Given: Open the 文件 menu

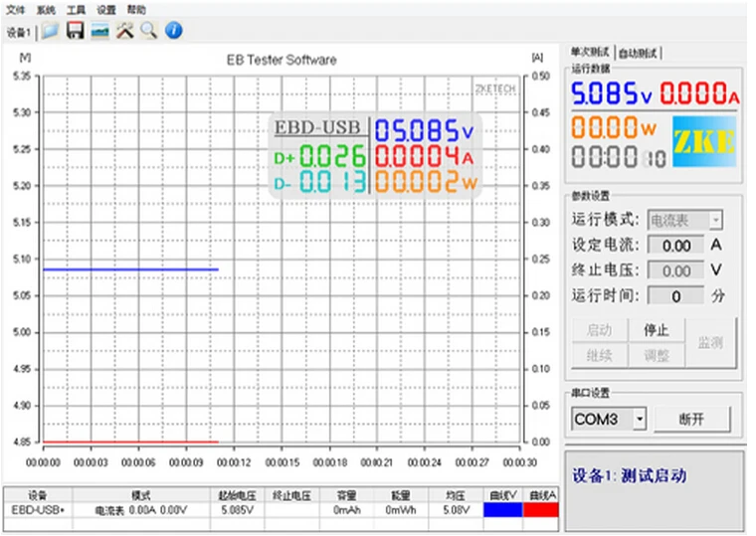Looking at the screenshot, I should [16, 10].
